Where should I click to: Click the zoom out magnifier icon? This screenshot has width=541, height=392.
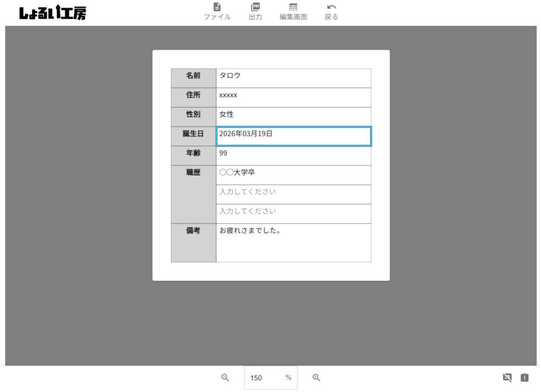[225, 378]
